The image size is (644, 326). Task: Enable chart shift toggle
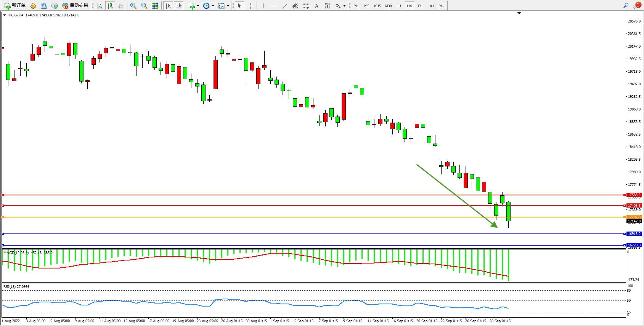tap(179, 6)
